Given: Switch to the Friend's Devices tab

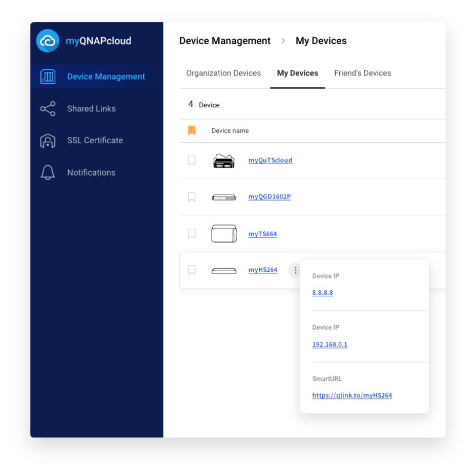Looking at the screenshot, I should (363, 73).
